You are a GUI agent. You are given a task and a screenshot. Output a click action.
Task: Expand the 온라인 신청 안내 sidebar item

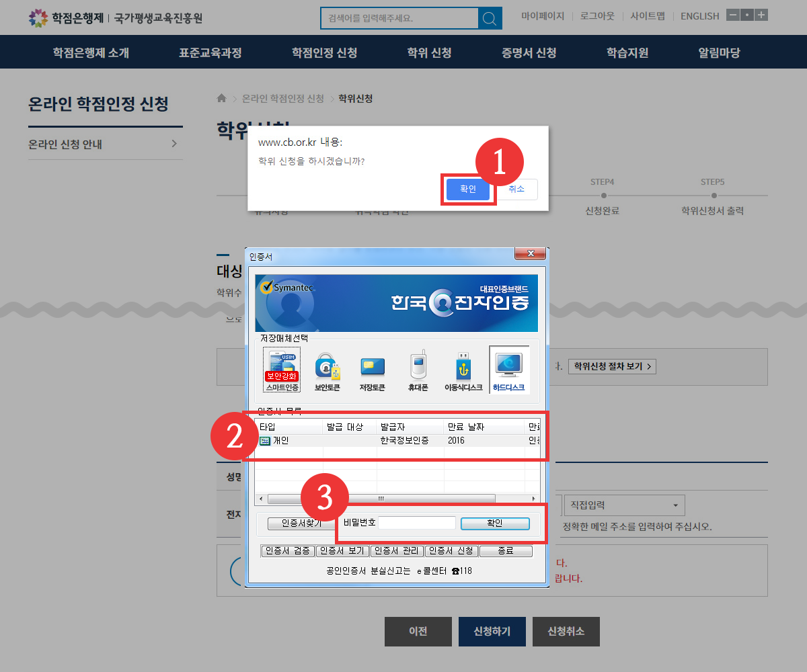pos(105,144)
